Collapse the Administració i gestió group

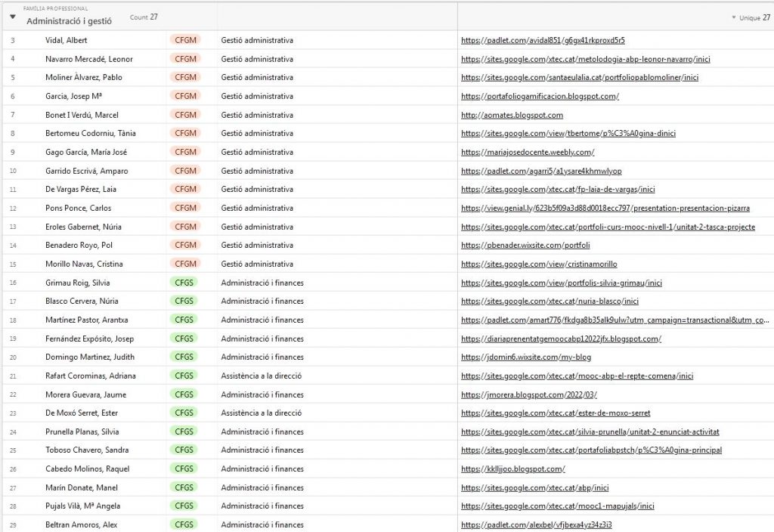(12, 17)
